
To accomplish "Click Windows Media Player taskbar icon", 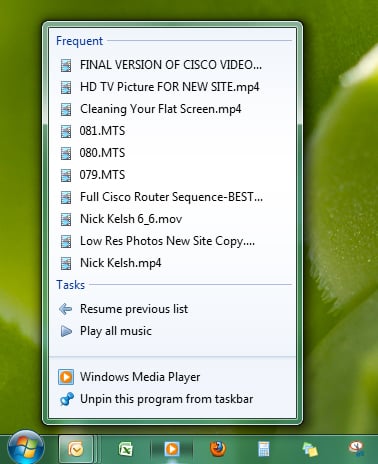I will [x=172, y=449].
